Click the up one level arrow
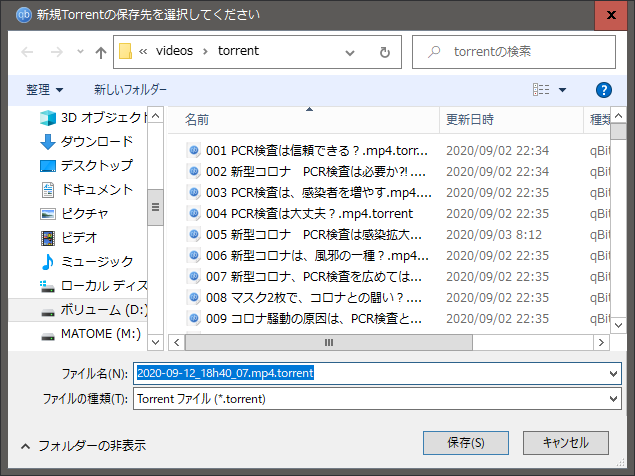This screenshot has width=635, height=476. pos(101,52)
